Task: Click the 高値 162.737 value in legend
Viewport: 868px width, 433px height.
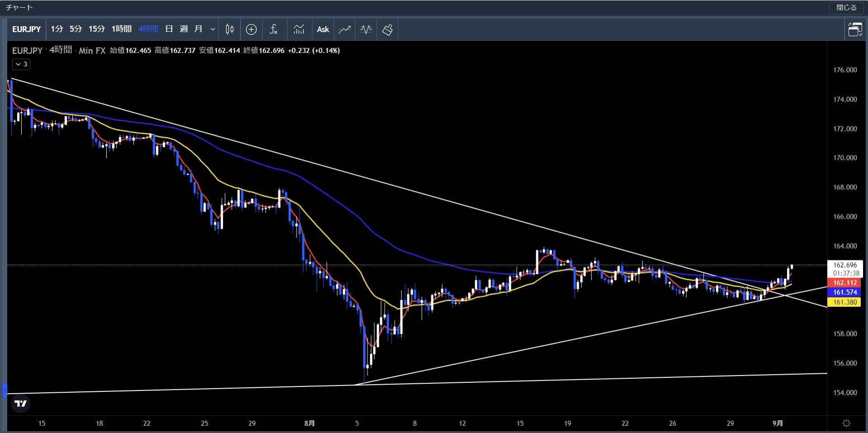Action: tap(175, 51)
